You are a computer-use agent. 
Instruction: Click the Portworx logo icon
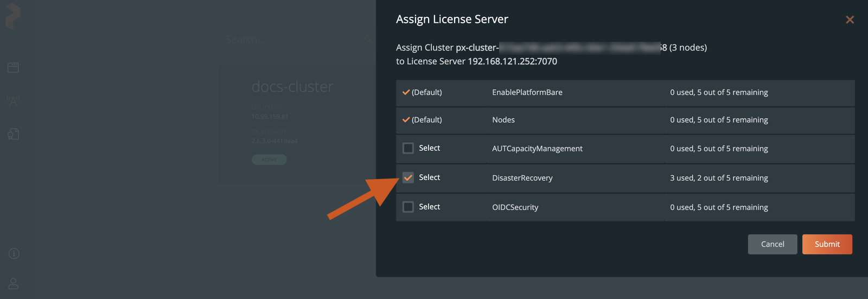point(13,16)
